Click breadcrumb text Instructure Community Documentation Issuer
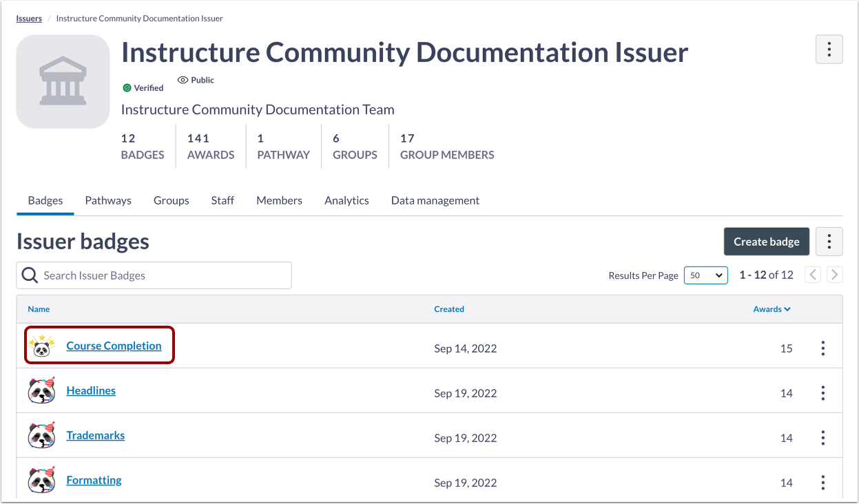This screenshot has height=504, width=859. point(139,19)
